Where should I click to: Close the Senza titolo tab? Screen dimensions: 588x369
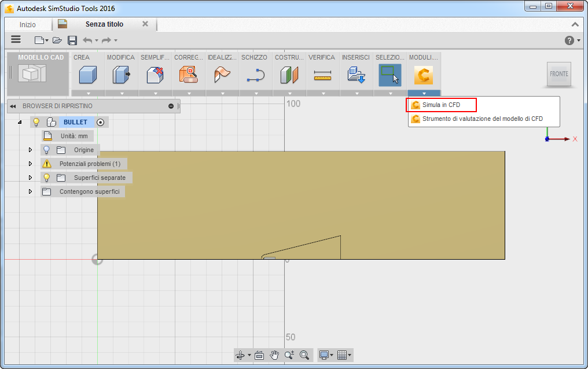[x=145, y=24]
